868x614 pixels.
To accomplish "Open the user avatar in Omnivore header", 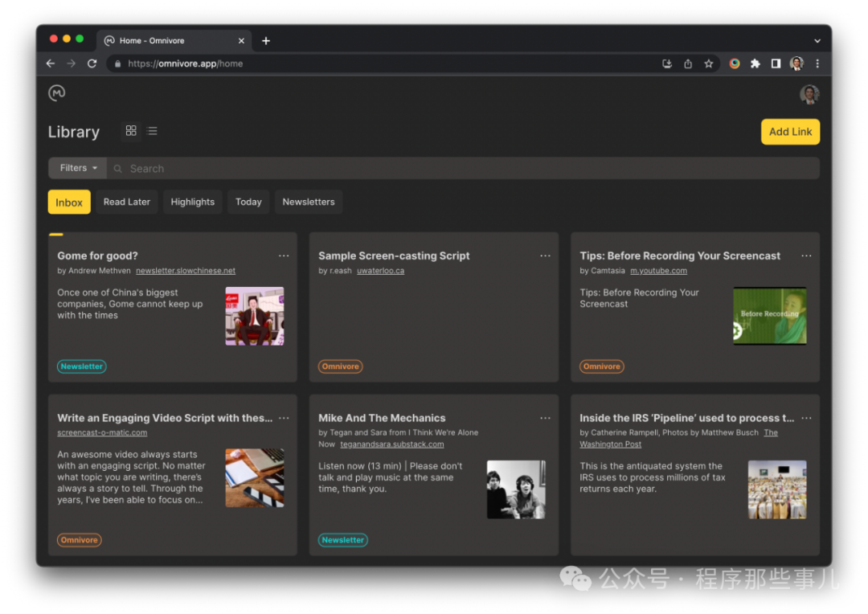I will click(x=809, y=94).
